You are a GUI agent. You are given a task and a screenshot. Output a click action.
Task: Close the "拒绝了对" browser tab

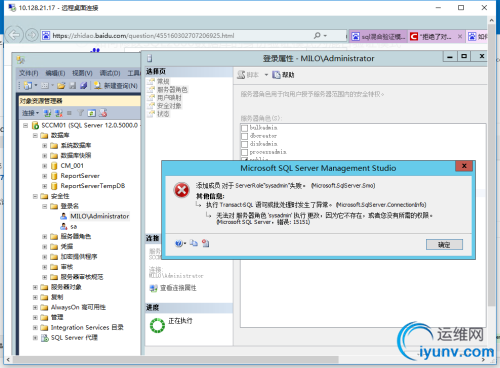pyautogui.click(x=460, y=36)
